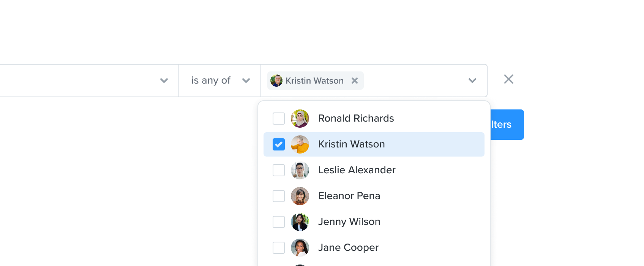
Task: Uncheck the Kristin Watson checkbox
Action: click(x=279, y=144)
